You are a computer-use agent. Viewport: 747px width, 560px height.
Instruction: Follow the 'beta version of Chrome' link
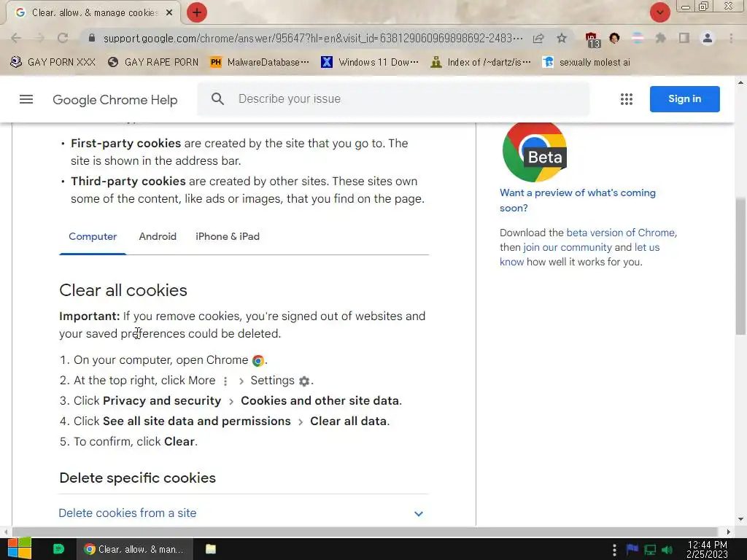[x=622, y=233]
